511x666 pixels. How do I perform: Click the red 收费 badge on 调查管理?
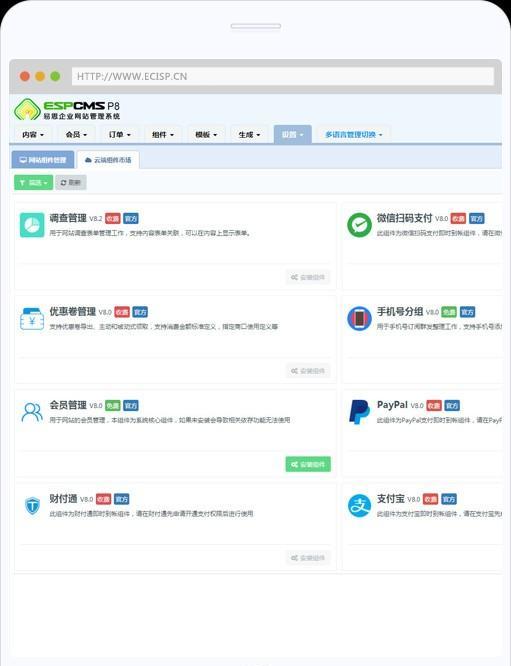(113, 218)
